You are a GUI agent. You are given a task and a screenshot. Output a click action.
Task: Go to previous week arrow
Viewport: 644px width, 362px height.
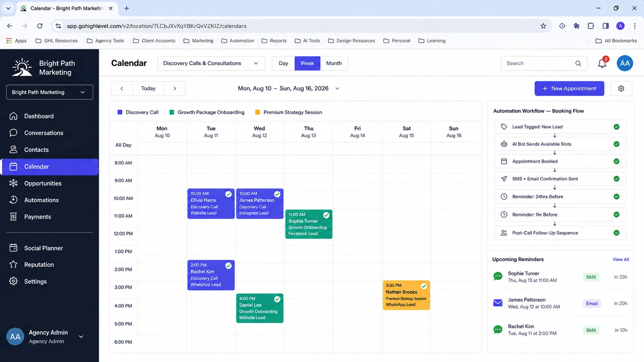pos(122,88)
